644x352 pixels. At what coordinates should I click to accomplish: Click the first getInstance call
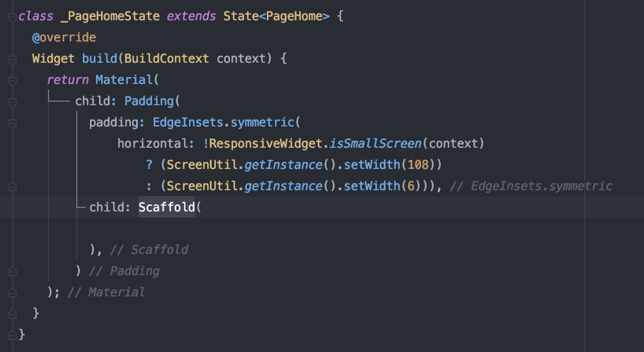284,165
